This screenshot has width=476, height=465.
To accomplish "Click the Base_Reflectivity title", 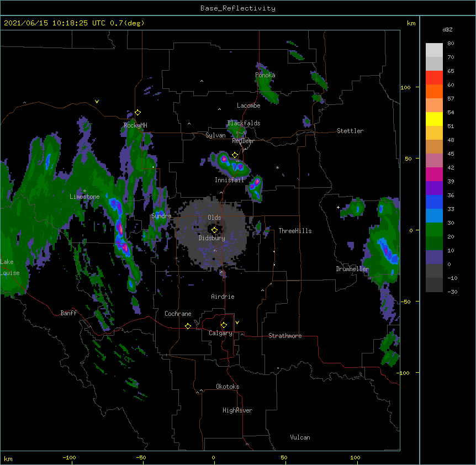I will [238, 8].
